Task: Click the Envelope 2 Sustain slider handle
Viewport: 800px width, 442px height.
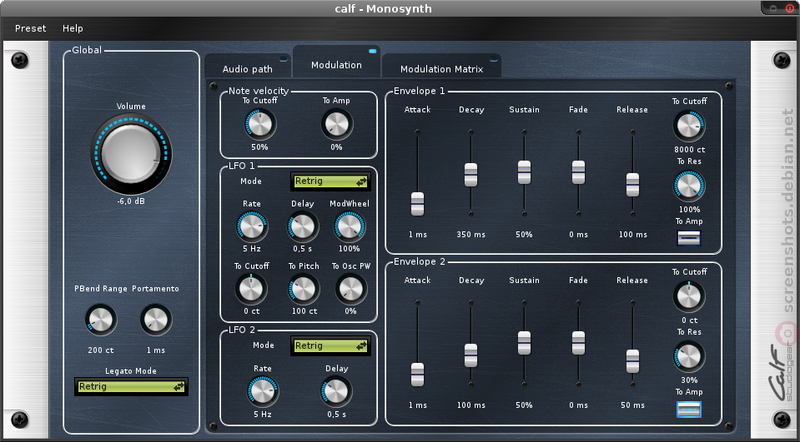Action: (x=524, y=342)
